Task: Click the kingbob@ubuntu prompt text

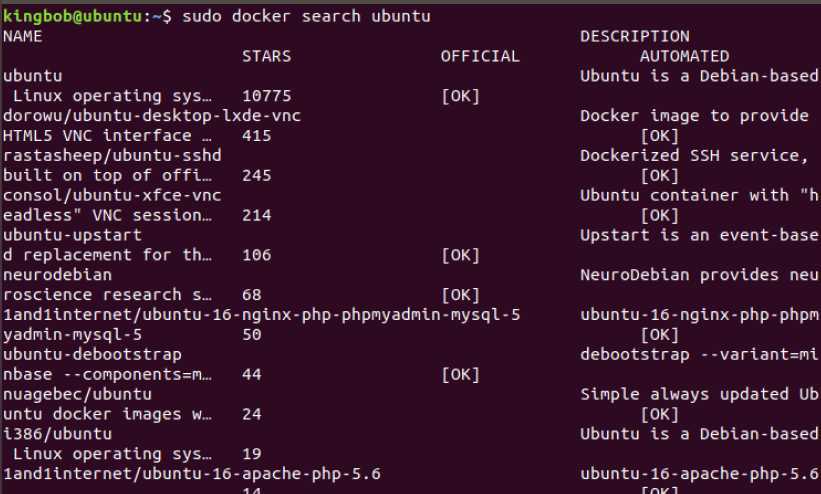Action: click(x=72, y=16)
